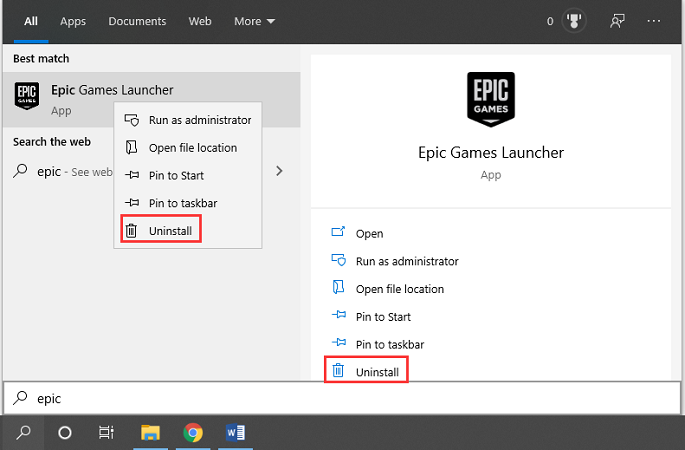Open the three-dot options menu
The height and width of the screenshot is (450, 685).
(654, 21)
